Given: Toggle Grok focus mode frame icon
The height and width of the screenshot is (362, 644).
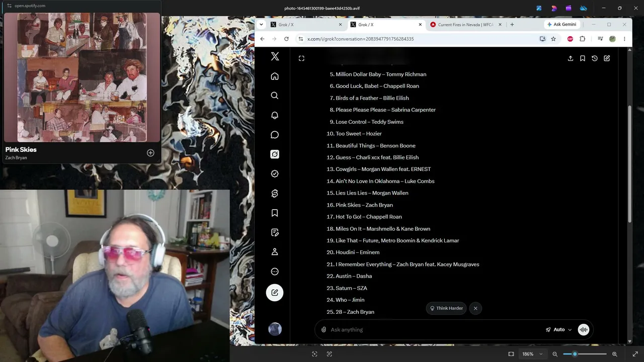Looking at the screenshot, I should pyautogui.click(x=301, y=58).
